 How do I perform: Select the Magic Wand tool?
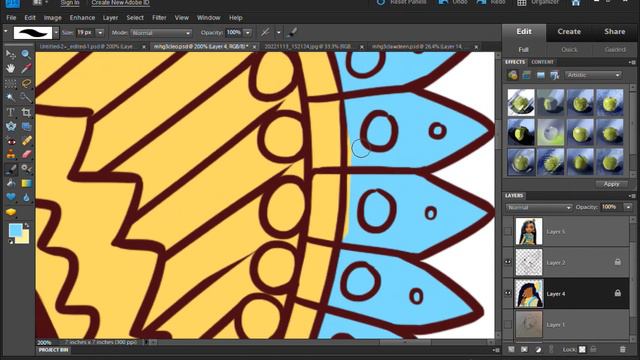pos(11,98)
